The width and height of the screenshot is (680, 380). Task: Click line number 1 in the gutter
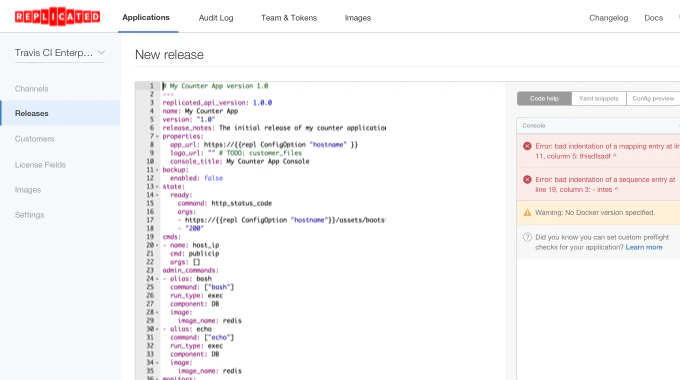pos(151,86)
